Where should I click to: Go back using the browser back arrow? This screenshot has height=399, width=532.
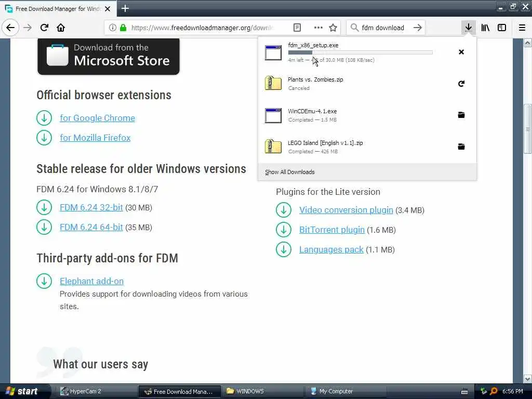tap(10, 28)
